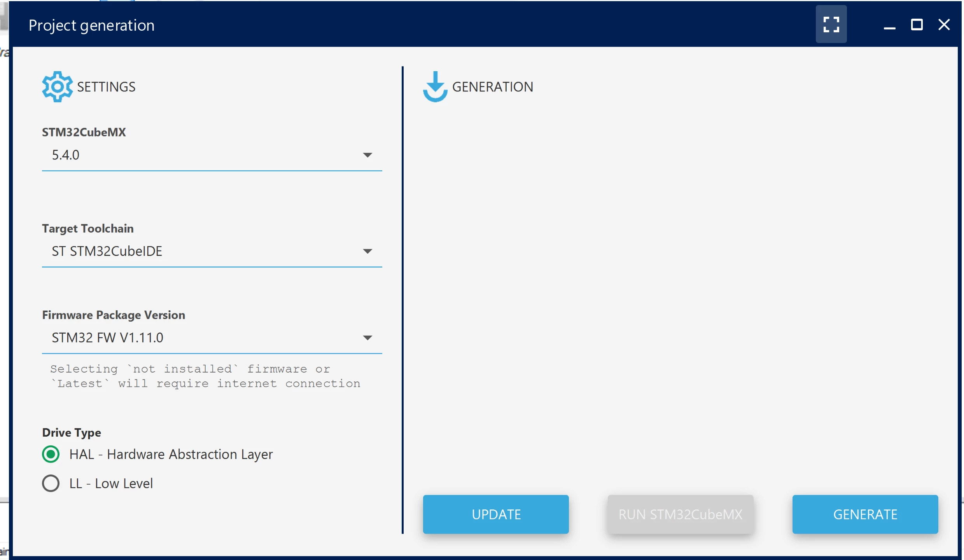Viewport: 964px width, 560px height.
Task: Select LL - Low Level radio button
Action: 51,483
